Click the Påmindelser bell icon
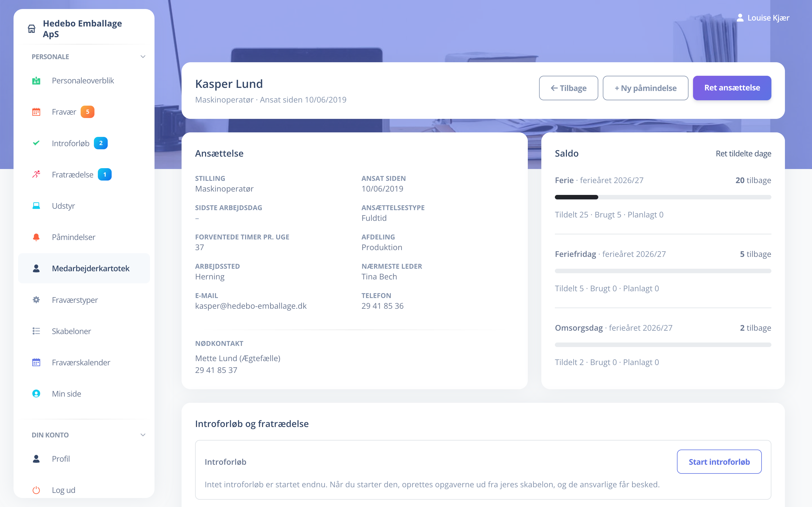Image resolution: width=812 pixels, height=507 pixels. [36, 237]
